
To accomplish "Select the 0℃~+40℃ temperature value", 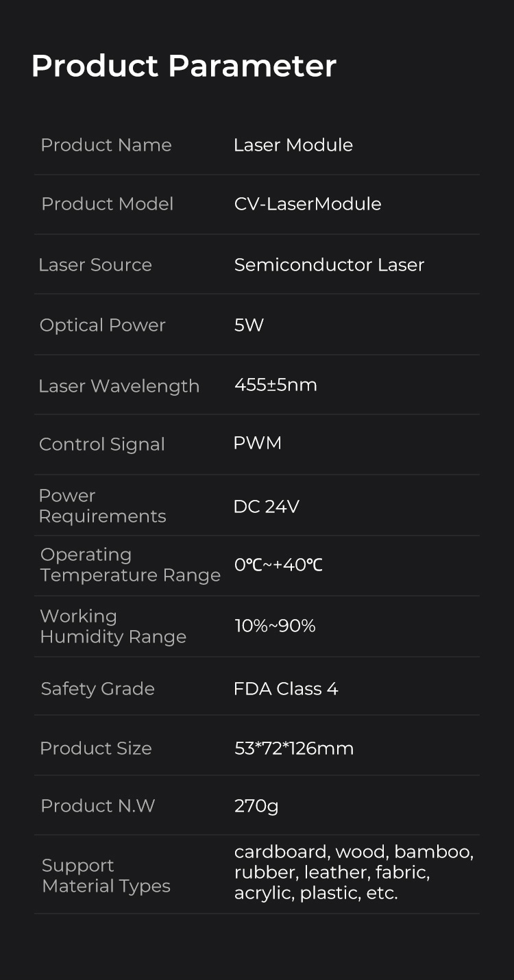I will pos(278,565).
